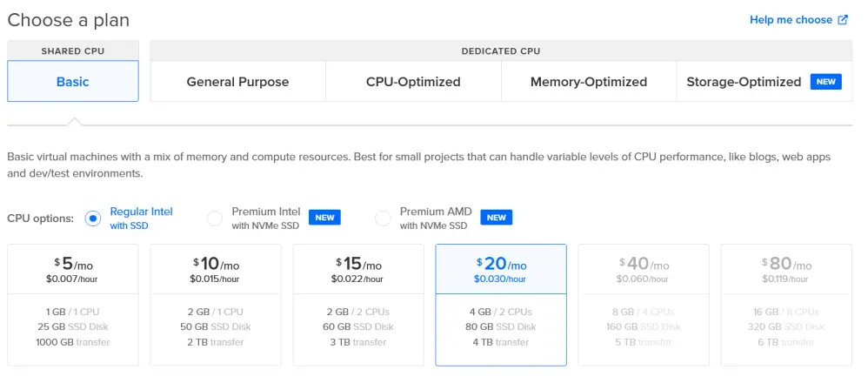
Task: Click the 2 GB / 1 CPU spec text
Action: [x=216, y=312]
